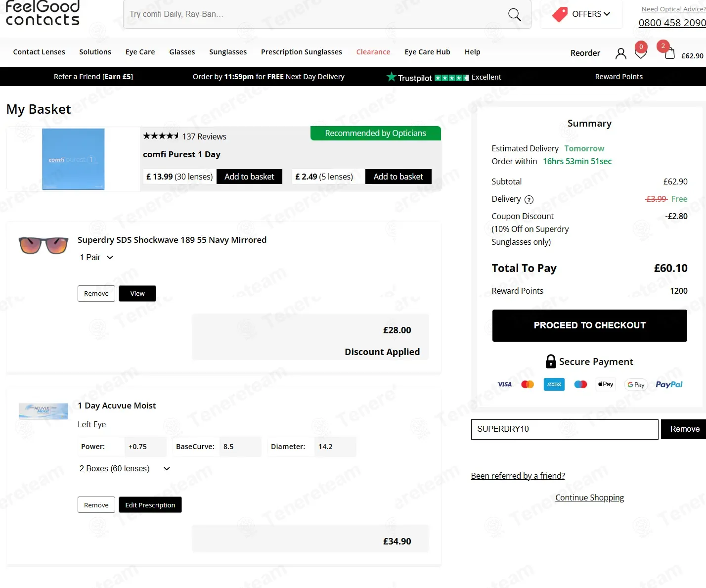The height and width of the screenshot is (588, 706).
Task: Open the 1 Day Acuvue Moist product title
Action: click(x=117, y=406)
